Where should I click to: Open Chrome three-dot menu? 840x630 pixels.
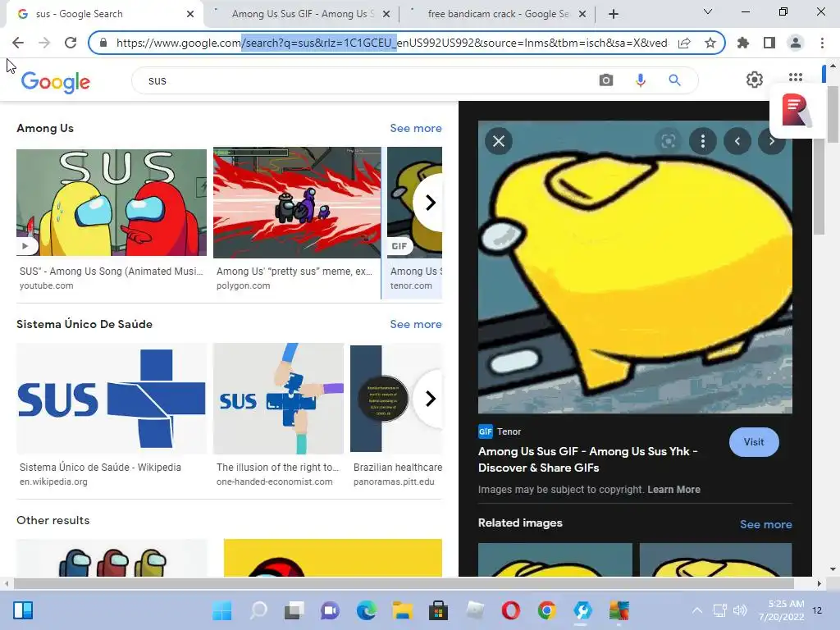pyautogui.click(x=822, y=43)
